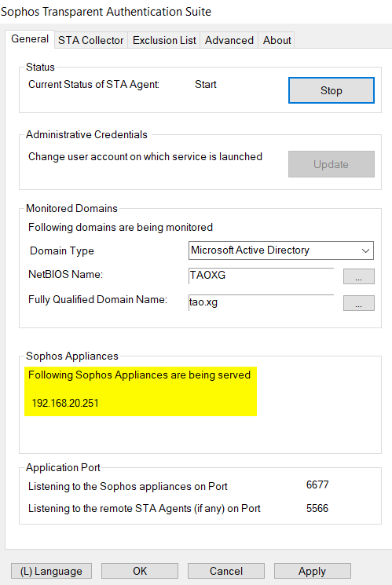Click 'Current Status of STA Agent' label
This screenshot has width=392, height=585.
click(93, 84)
